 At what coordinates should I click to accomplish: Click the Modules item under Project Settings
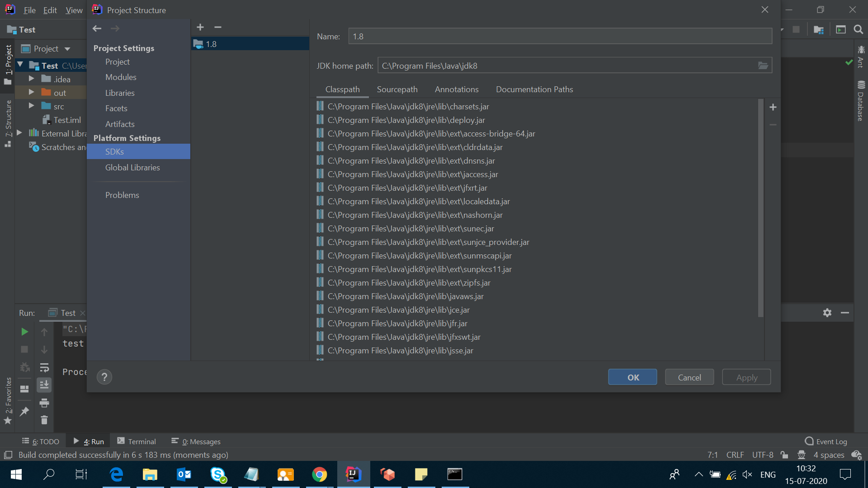120,77
